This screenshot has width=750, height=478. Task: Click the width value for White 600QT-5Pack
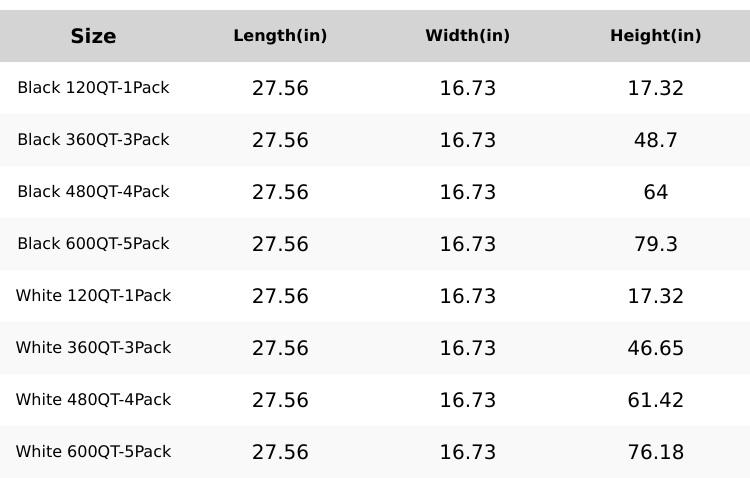click(467, 452)
